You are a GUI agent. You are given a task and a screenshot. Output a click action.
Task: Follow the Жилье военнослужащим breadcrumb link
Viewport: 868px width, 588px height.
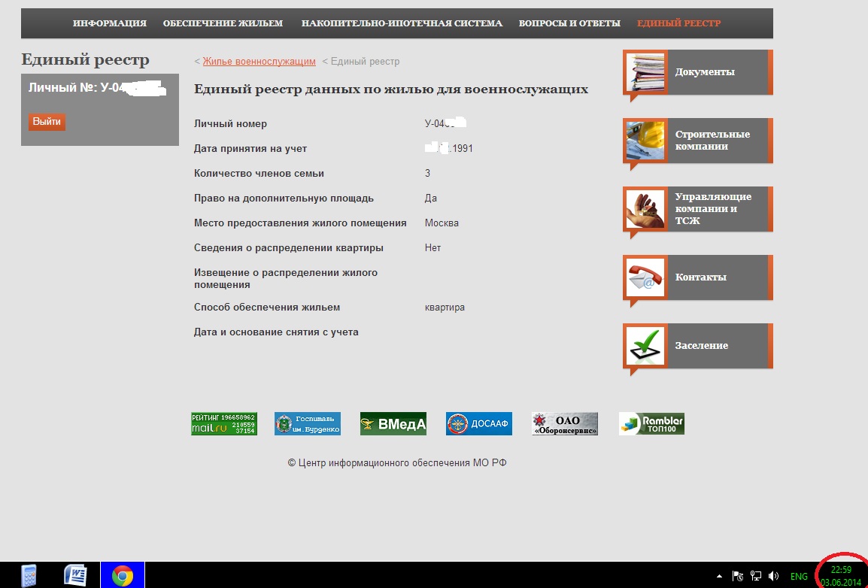pos(259,62)
